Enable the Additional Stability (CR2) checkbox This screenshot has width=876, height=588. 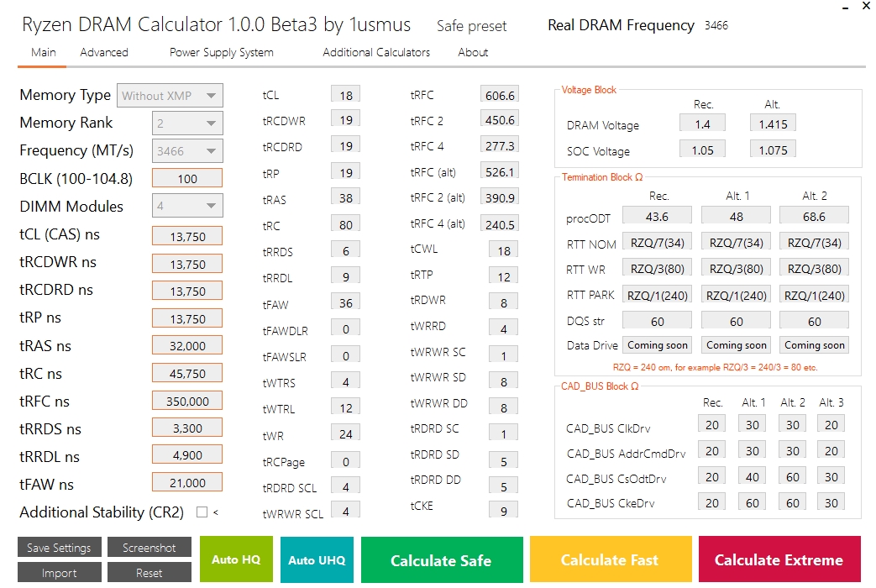[x=202, y=512]
